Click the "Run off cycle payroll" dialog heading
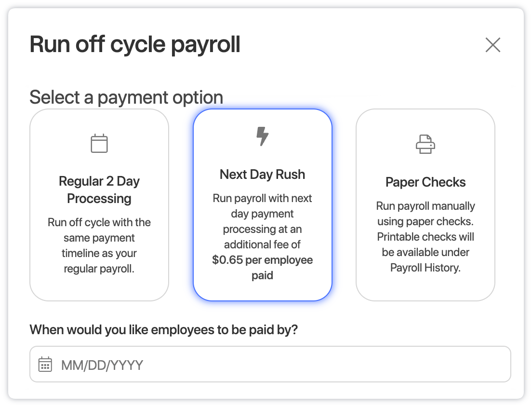 click(135, 45)
